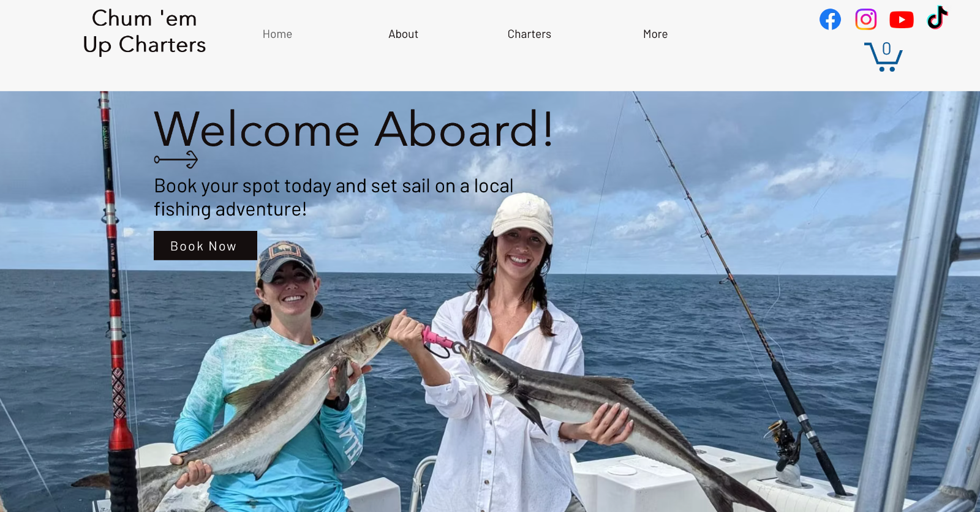Open the Instagram profile icon
The width and height of the screenshot is (980, 512).
pyautogui.click(x=865, y=20)
